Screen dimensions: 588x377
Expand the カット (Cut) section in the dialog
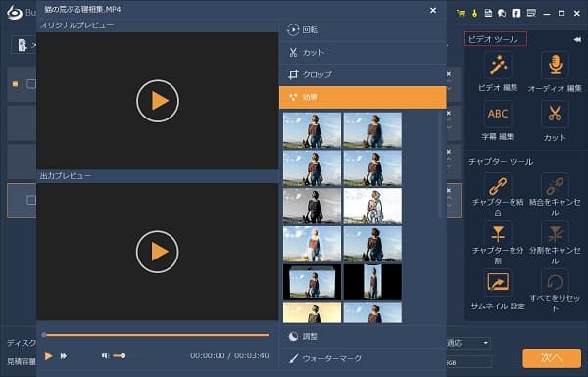coord(363,52)
